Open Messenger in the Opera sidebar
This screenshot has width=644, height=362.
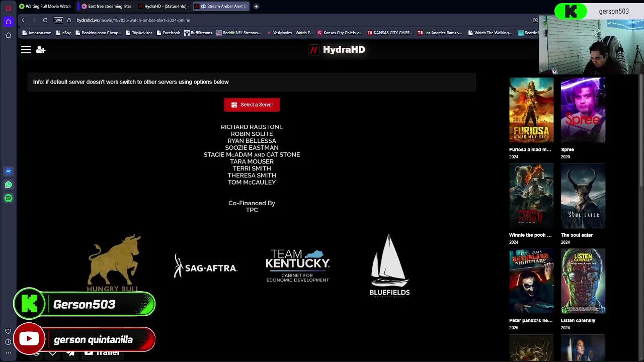pos(8,171)
